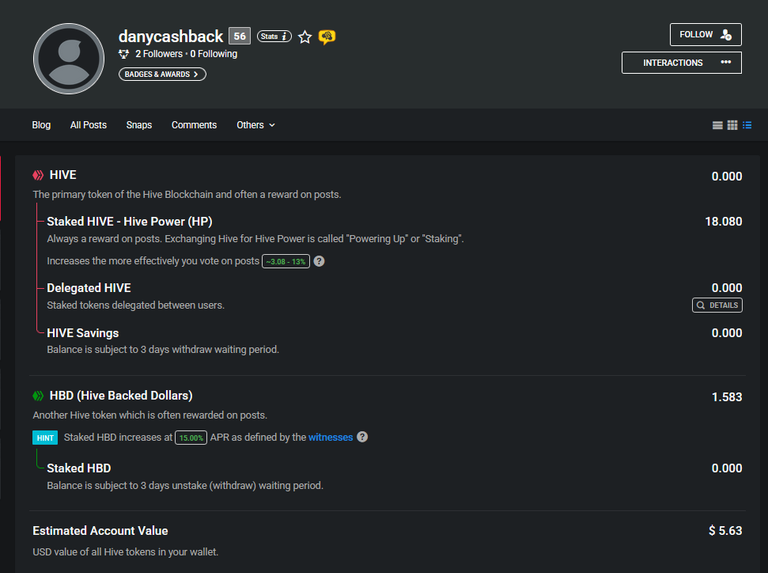Click the yellow chat bubble icon
Viewport: 768px width, 573px height.
coord(327,37)
